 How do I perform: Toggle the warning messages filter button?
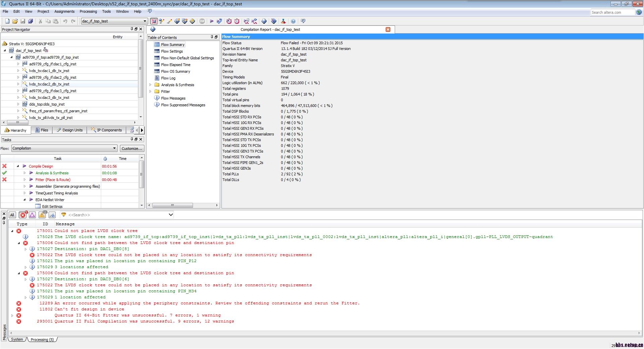42,215
